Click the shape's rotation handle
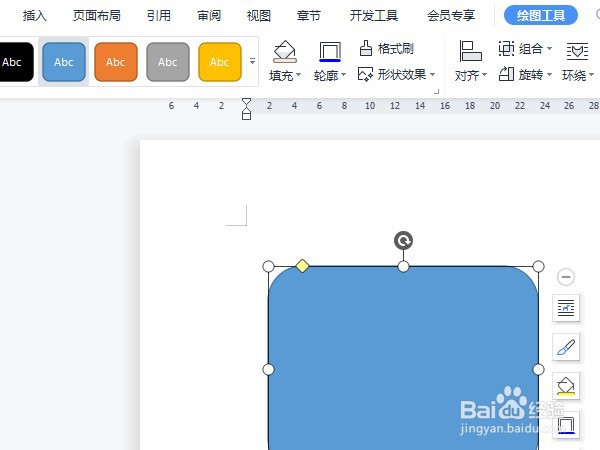The image size is (600, 450). click(403, 241)
